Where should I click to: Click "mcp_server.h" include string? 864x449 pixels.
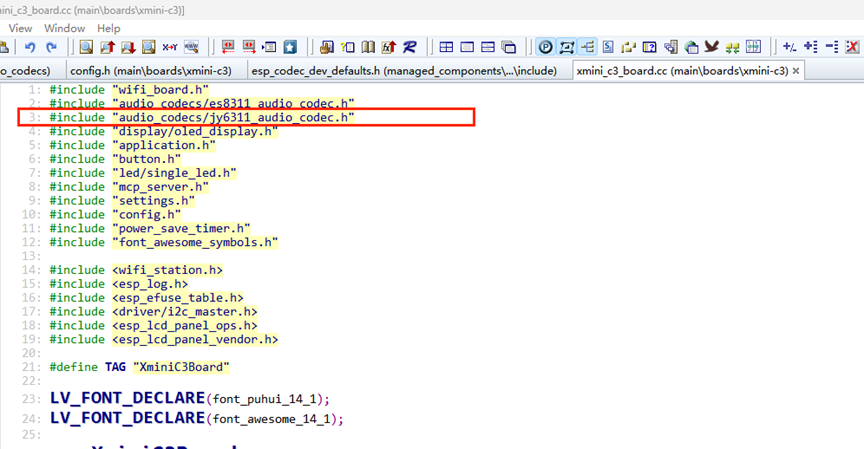click(160, 187)
